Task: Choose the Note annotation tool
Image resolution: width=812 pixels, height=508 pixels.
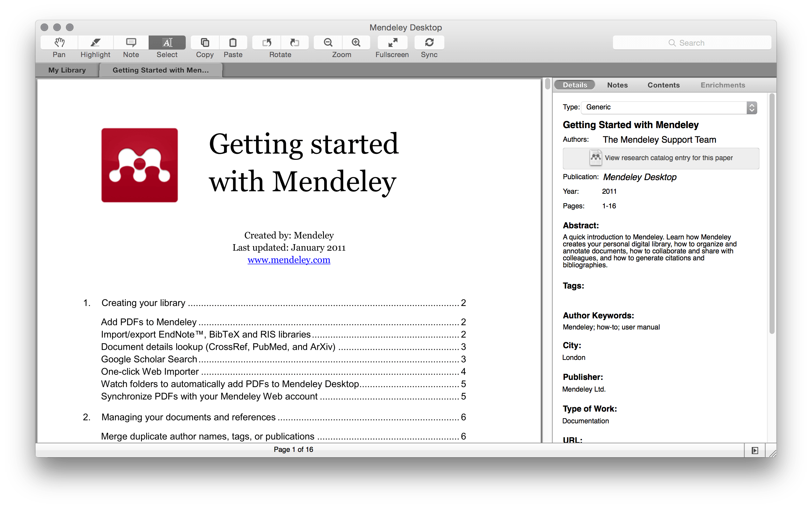Action: pos(131,43)
